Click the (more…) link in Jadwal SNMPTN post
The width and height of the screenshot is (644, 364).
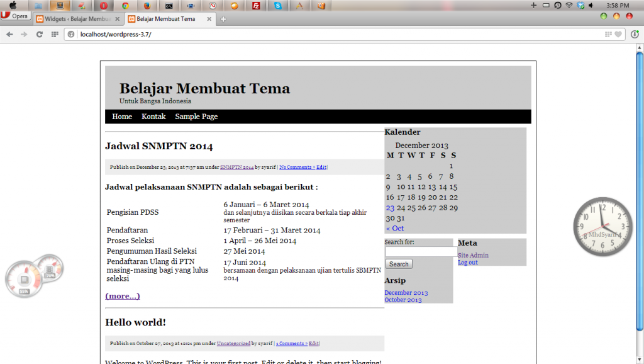point(122,295)
